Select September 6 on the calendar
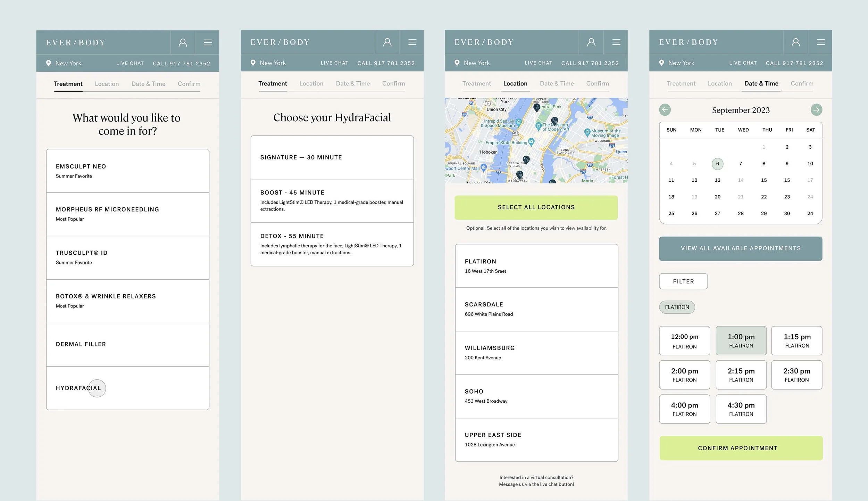 pos(717,164)
